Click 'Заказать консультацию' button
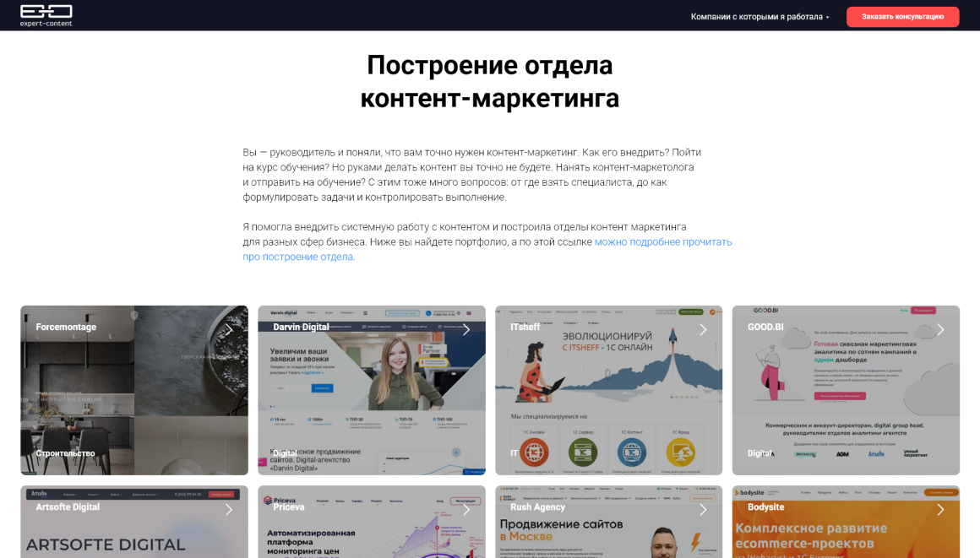 pos(902,17)
